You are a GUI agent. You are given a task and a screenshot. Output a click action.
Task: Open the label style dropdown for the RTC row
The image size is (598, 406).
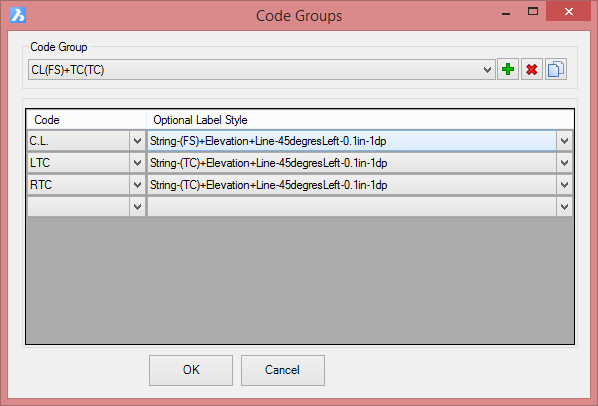pos(564,185)
